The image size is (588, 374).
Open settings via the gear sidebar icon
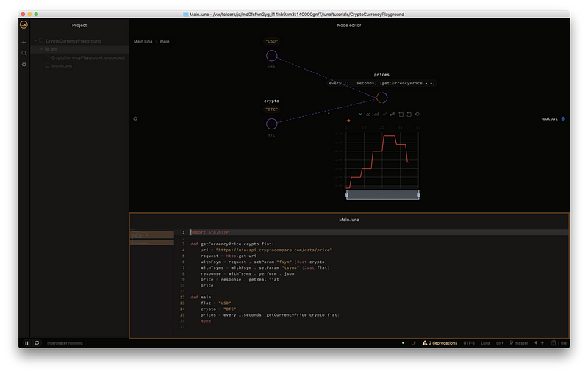(x=24, y=65)
